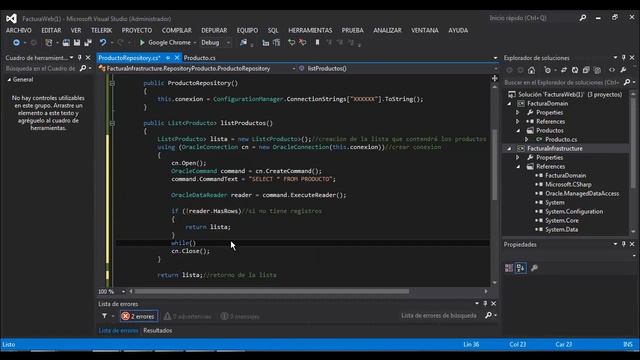The width and height of the screenshot is (640, 360).
Task: Close the ProductoRepository.cs tab
Action: pos(177,58)
